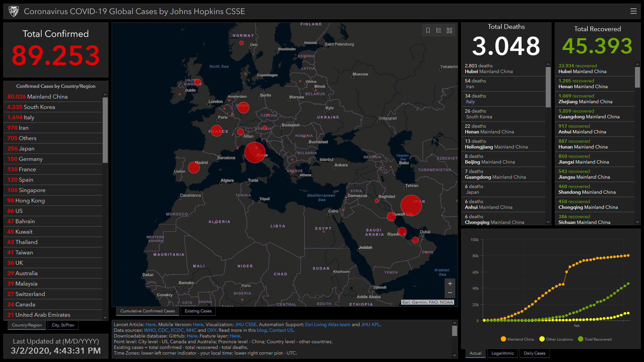Click Hubei 2.803 deaths entry
The height and width of the screenshot is (362, 644).
coord(503,69)
